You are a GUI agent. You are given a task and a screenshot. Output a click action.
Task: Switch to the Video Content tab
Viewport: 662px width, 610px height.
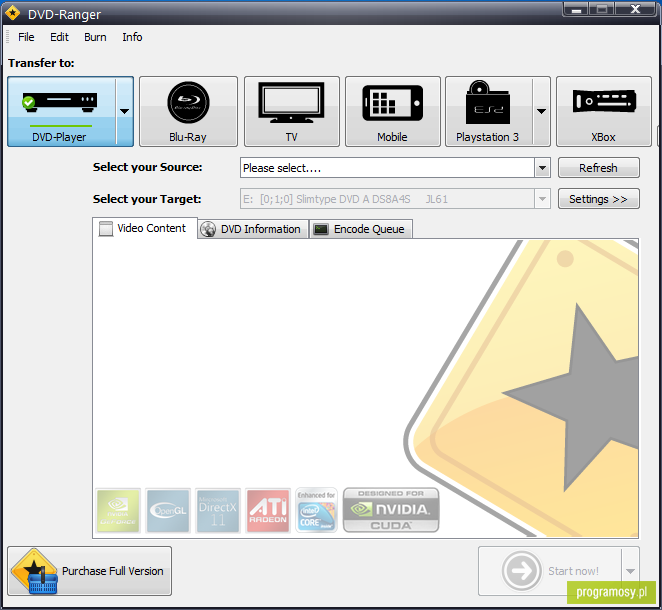(145, 228)
